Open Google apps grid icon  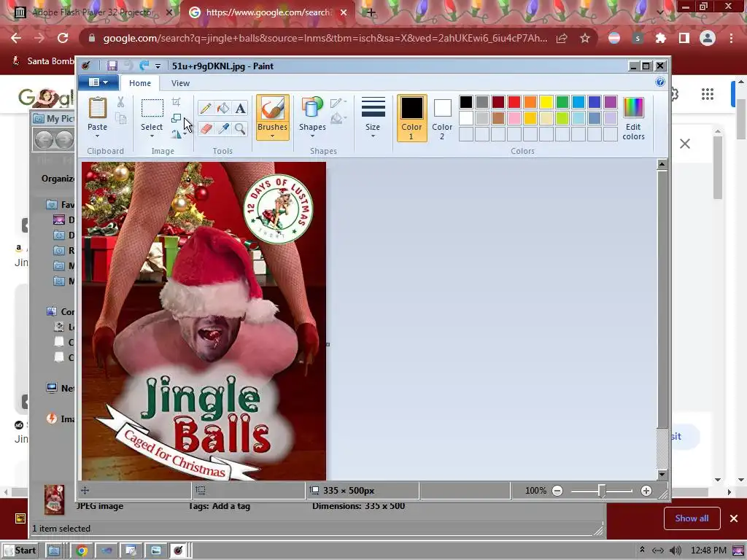(708, 94)
